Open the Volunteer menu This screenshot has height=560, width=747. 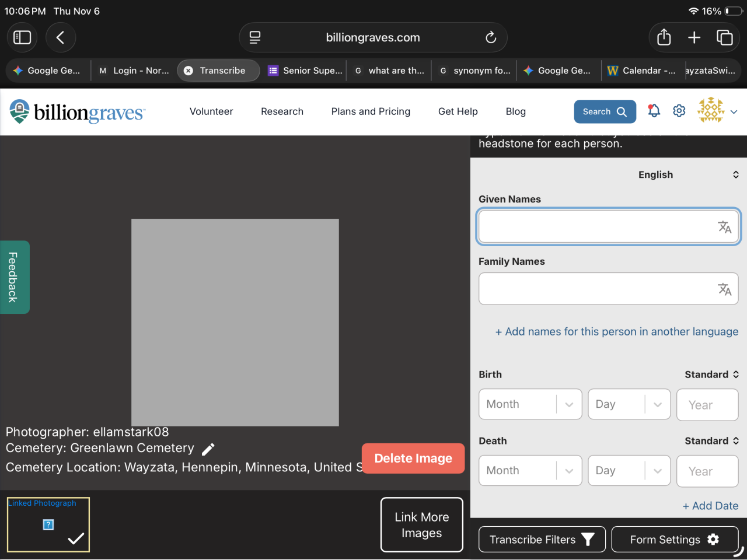tap(211, 111)
